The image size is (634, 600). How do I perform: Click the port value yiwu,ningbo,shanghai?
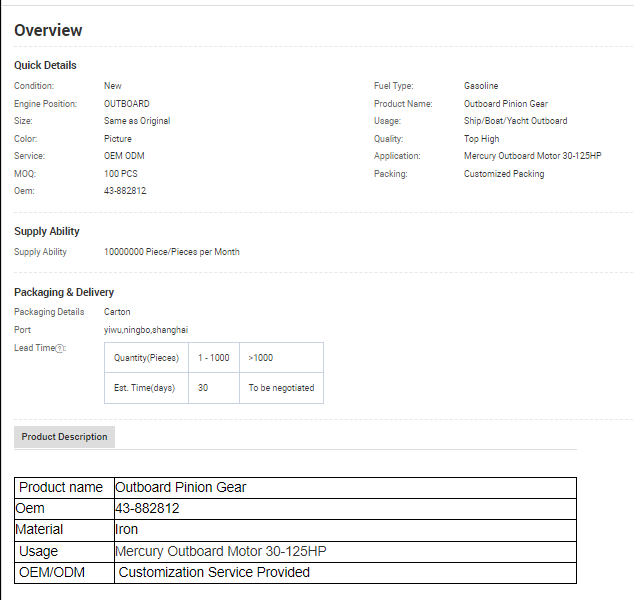146,329
